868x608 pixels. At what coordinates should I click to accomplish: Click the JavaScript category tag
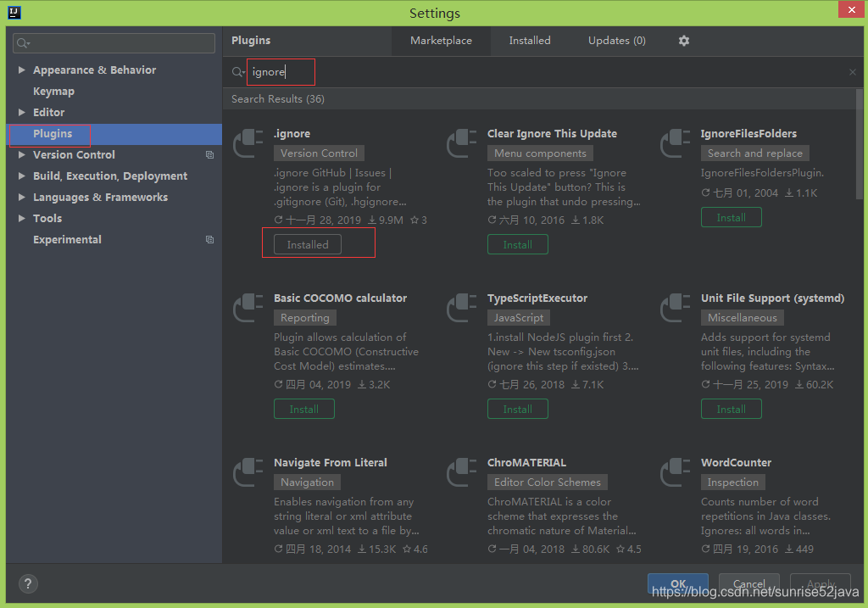pos(519,317)
